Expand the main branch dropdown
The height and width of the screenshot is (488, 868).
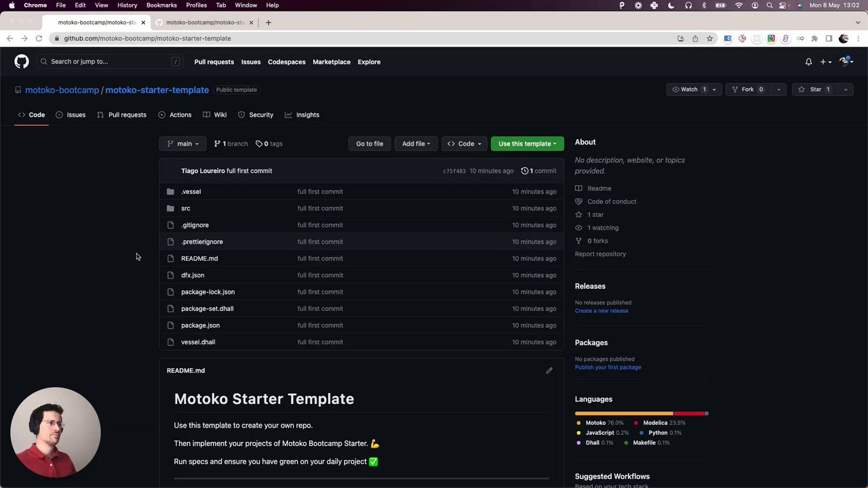click(182, 144)
